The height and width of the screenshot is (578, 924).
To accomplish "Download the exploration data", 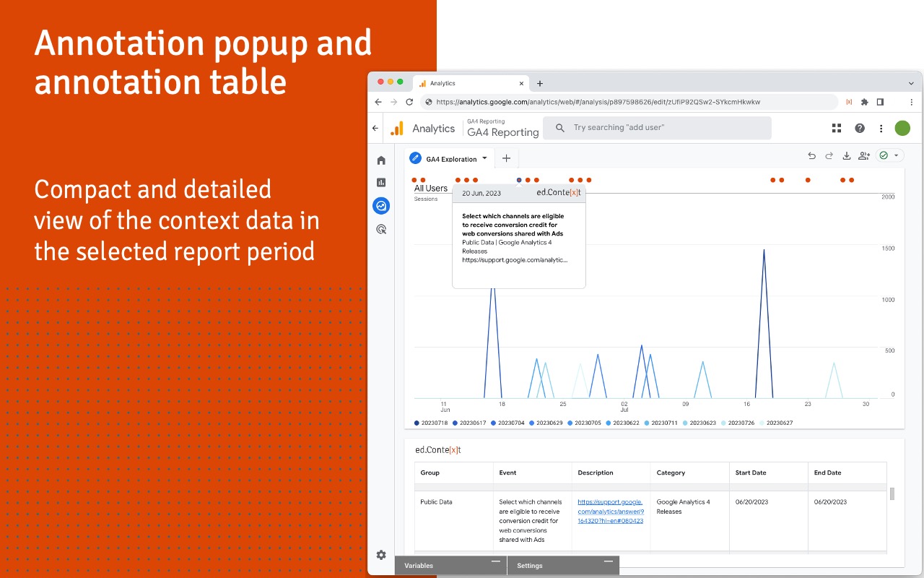I will point(847,155).
